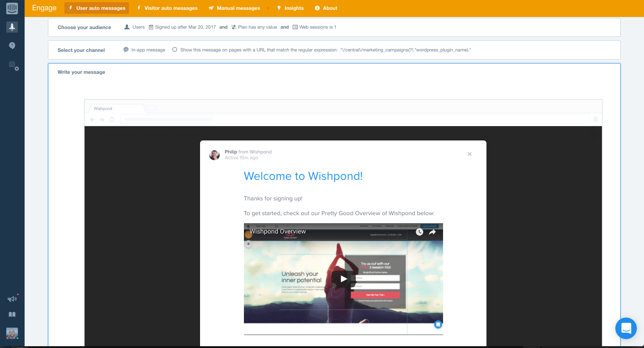Open the Intercom chat messenger launcher
Viewport: 644px width, 348px height.
coord(626,328)
